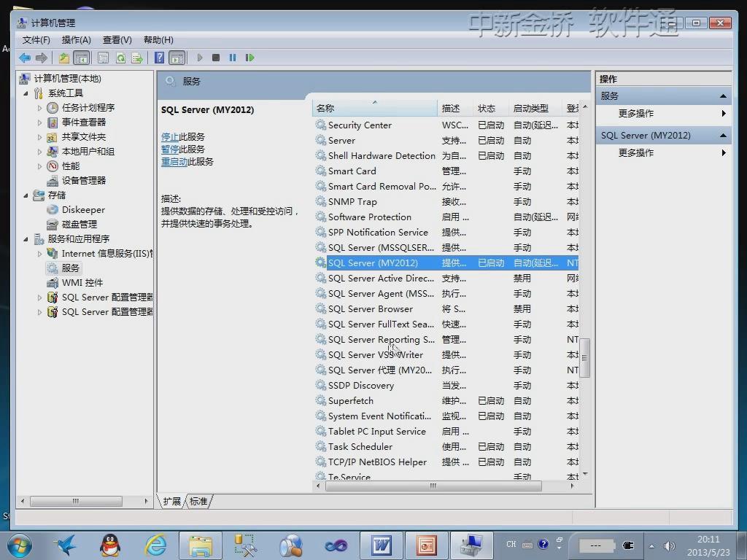Click the Properties toolbar icon
The width and height of the screenshot is (747, 560).
[103, 58]
